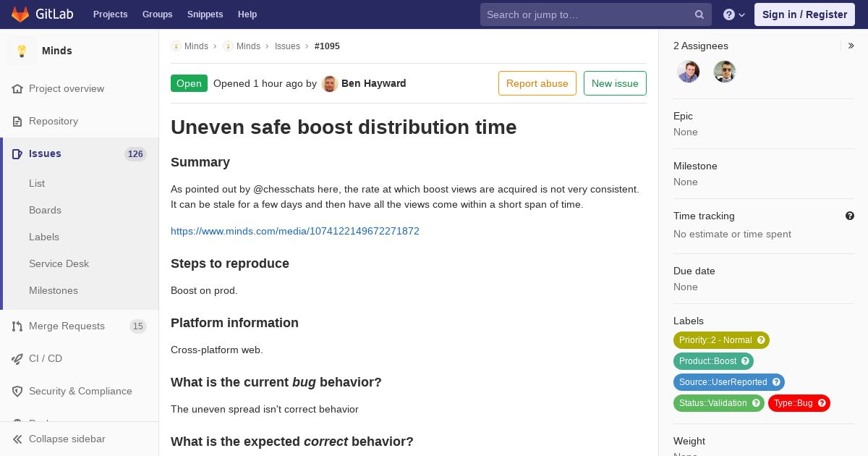
Task: Click the Collapse sidebar text
Action: tap(67, 439)
